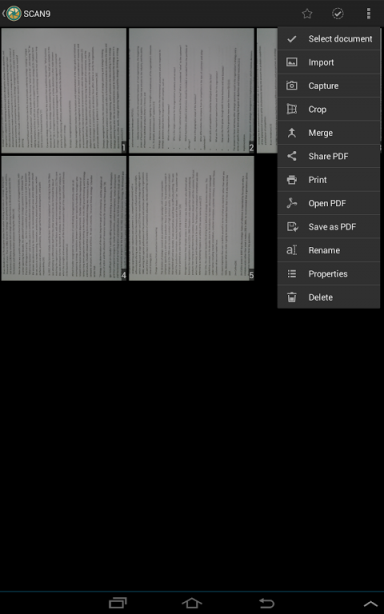The image size is (384, 614).
Task: Tap the Android home button
Action: pos(192,603)
